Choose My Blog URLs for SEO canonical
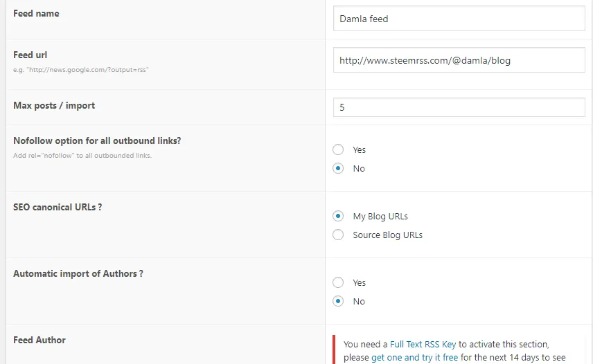 coord(338,216)
